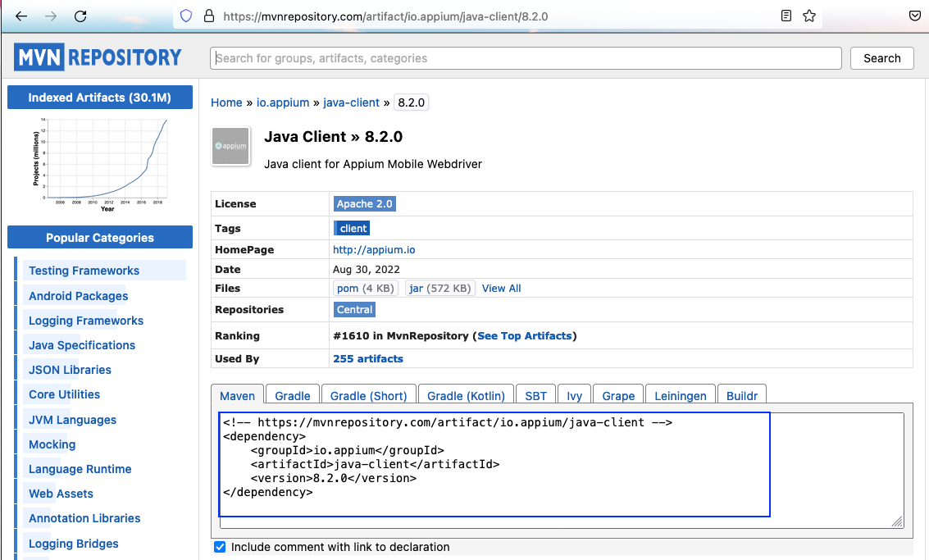This screenshot has width=929, height=560.
Task: Click inside the Maven dependency snippet textarea
Action: coord(562,470)
